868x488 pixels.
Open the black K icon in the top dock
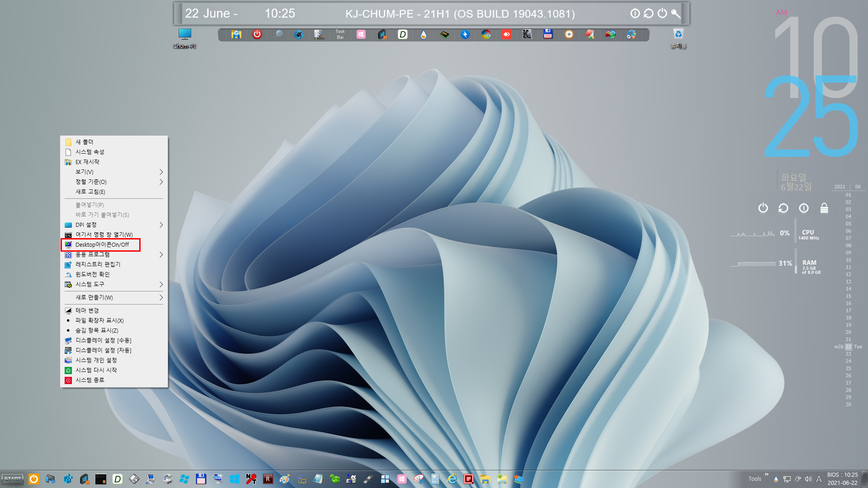click(x=527, y=34)
